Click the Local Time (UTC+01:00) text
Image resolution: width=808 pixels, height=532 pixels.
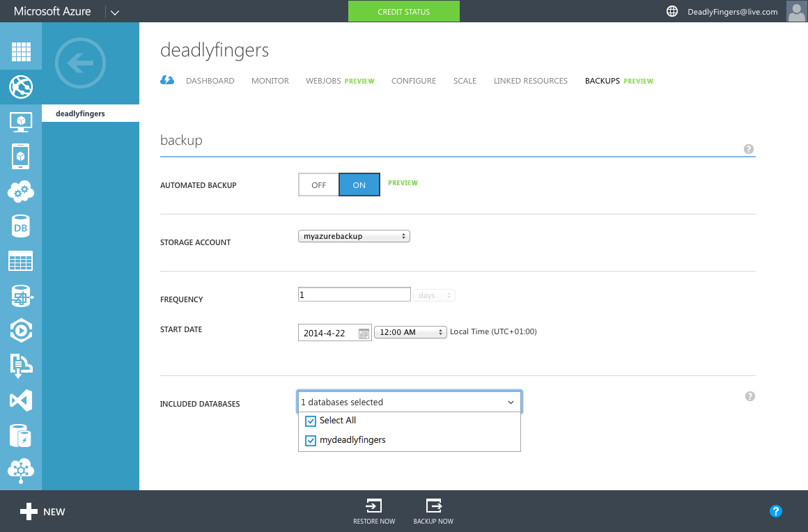click(x=493, y=331)
